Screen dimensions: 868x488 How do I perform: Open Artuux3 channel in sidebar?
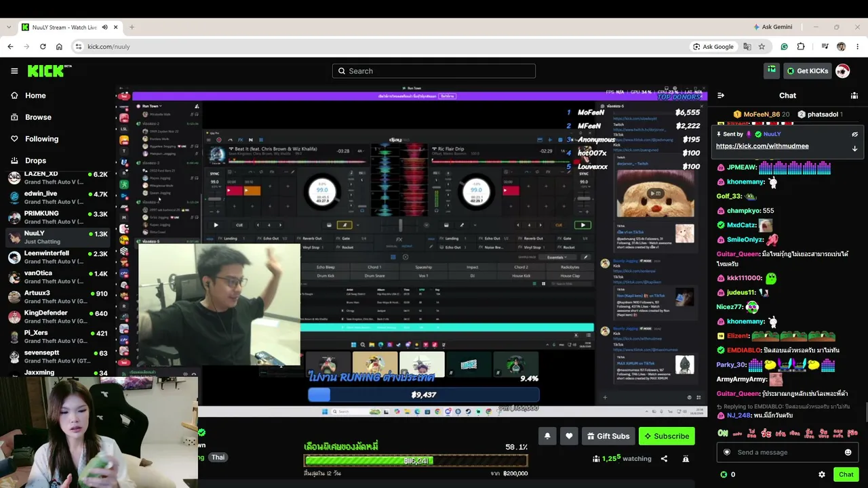tap(58, 297)
